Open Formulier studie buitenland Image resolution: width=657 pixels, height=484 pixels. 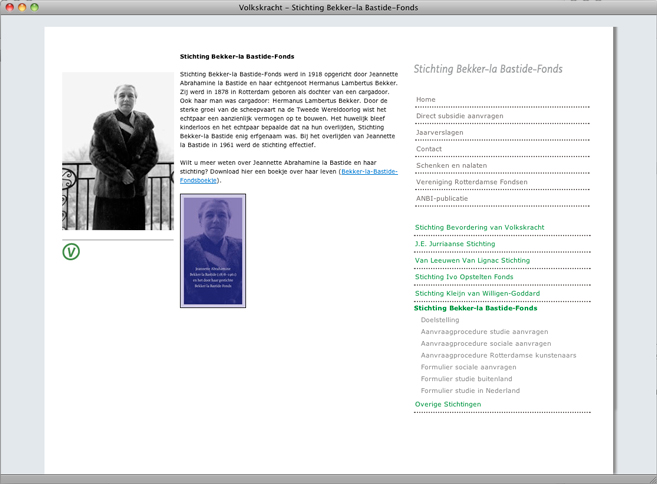(466, 379)
